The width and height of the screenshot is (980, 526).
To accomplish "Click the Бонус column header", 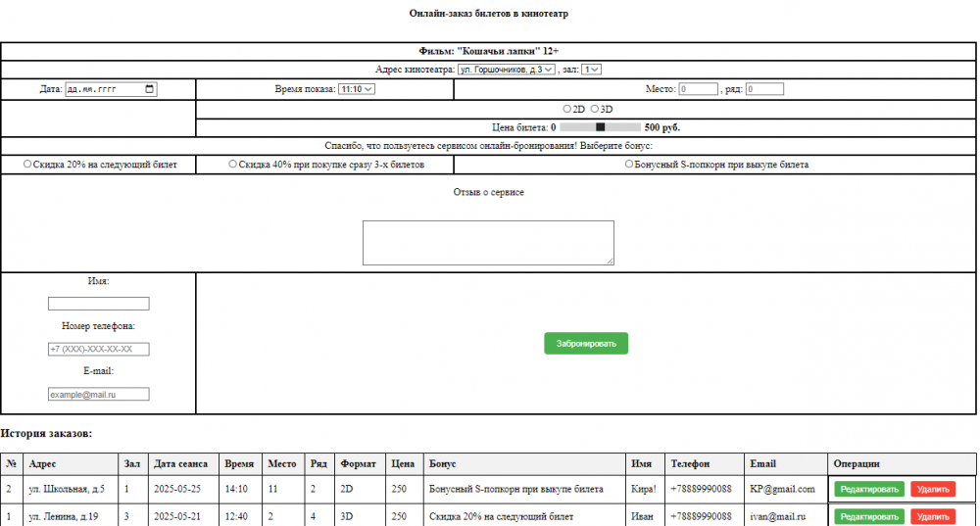I will (524, 463).
